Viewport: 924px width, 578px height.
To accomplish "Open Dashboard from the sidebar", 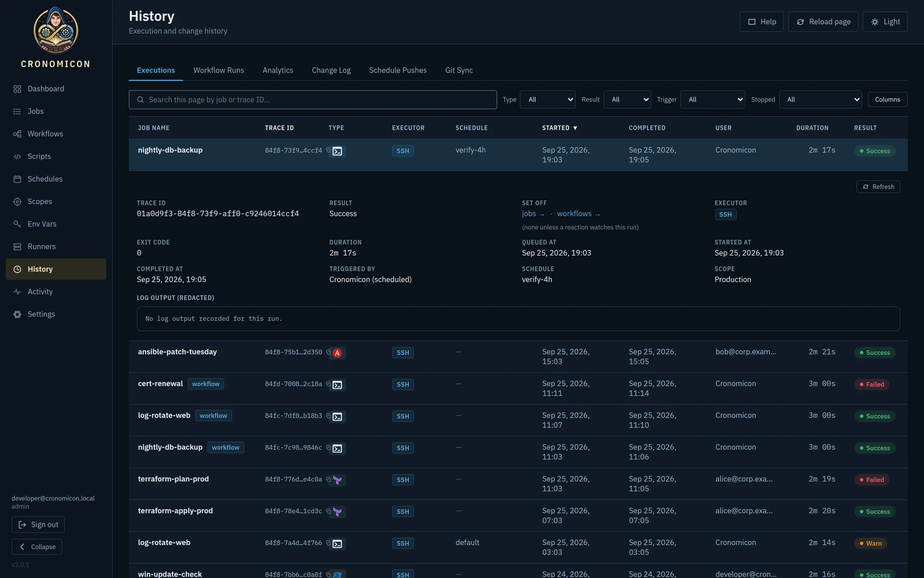I will (x=56, y=89).
